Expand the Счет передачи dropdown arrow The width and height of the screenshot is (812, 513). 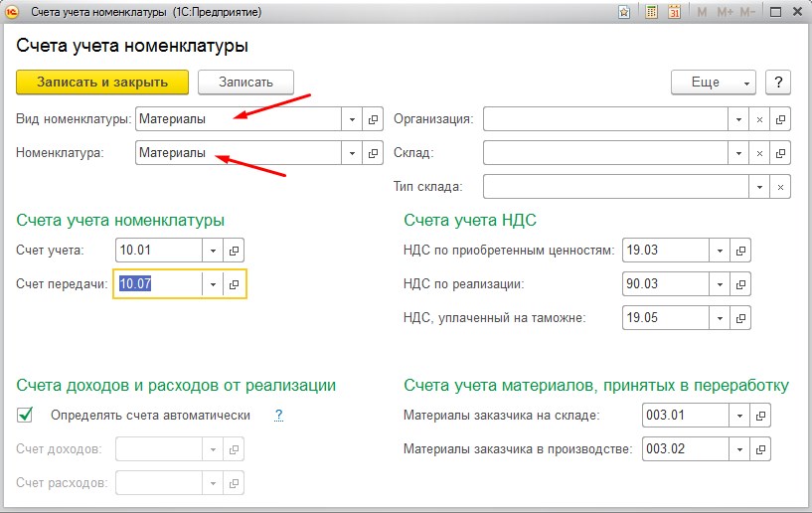point(213,284)
